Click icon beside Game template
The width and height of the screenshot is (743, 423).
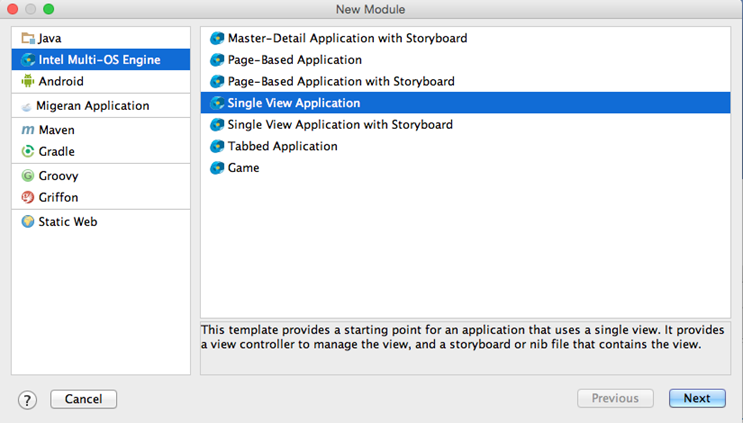(217, 168)
